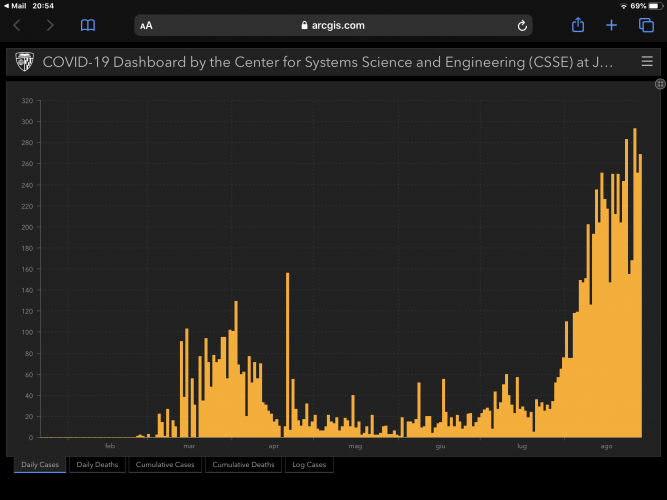Viewport: 667px width, 500px height.
Task: Return to Mail via status bar link
Action: click(16, 6)
